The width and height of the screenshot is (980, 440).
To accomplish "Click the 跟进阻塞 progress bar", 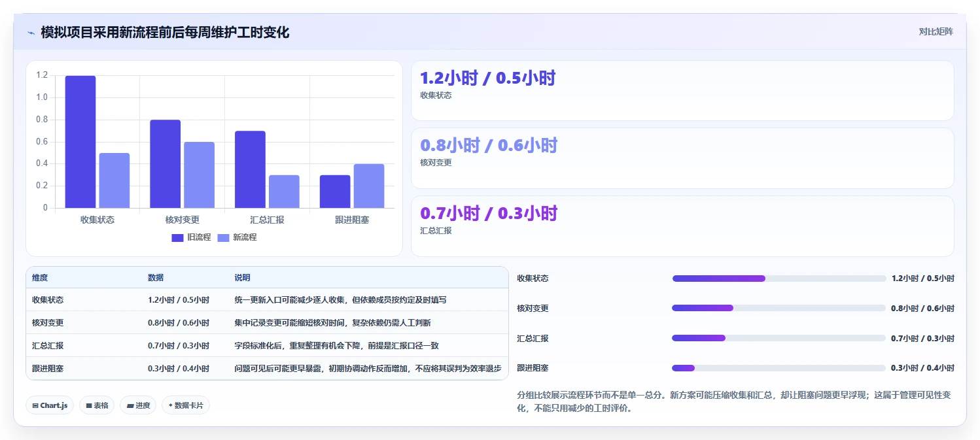I will click(x=779, y=368).
